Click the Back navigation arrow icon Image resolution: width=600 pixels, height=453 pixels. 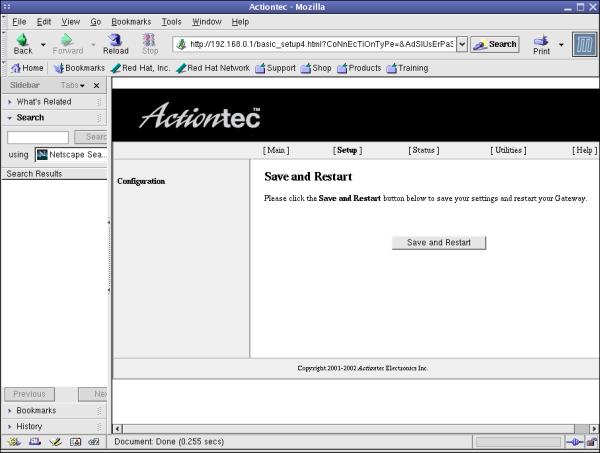click(22, 40)
